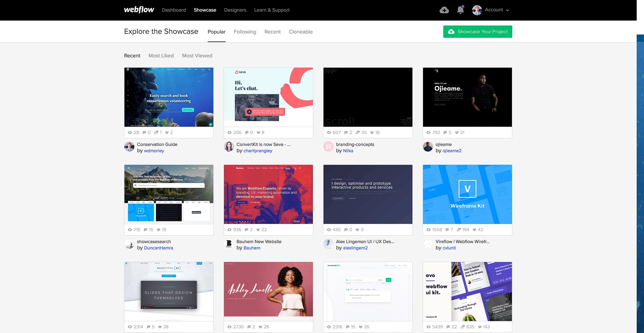Visit Bauhem's profile link

coord(252,248)
